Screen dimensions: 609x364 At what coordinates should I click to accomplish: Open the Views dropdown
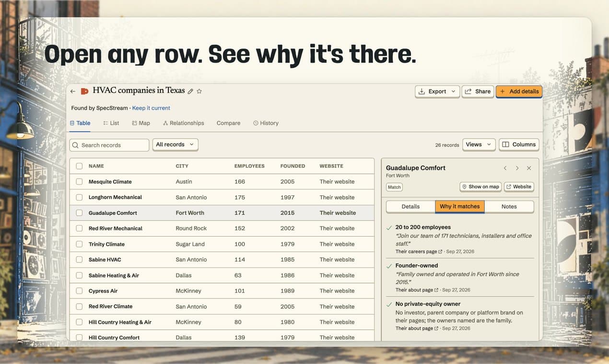(x=479, y=145)
